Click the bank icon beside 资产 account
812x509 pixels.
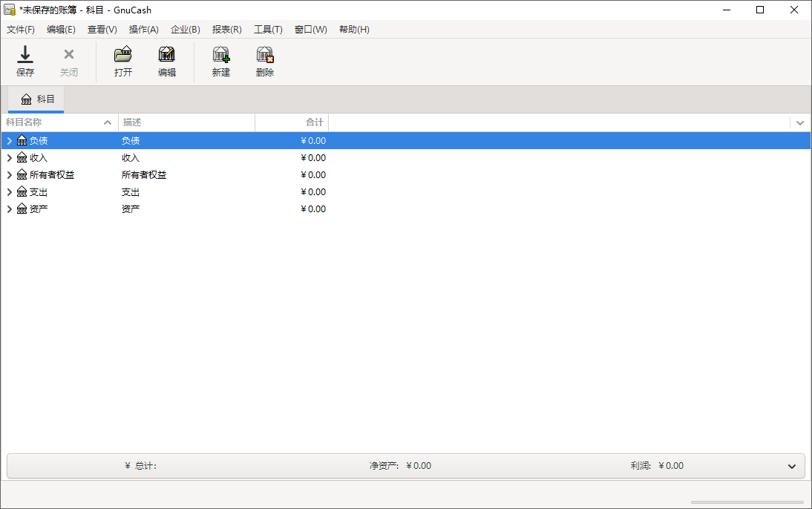(x=22, y=208)
